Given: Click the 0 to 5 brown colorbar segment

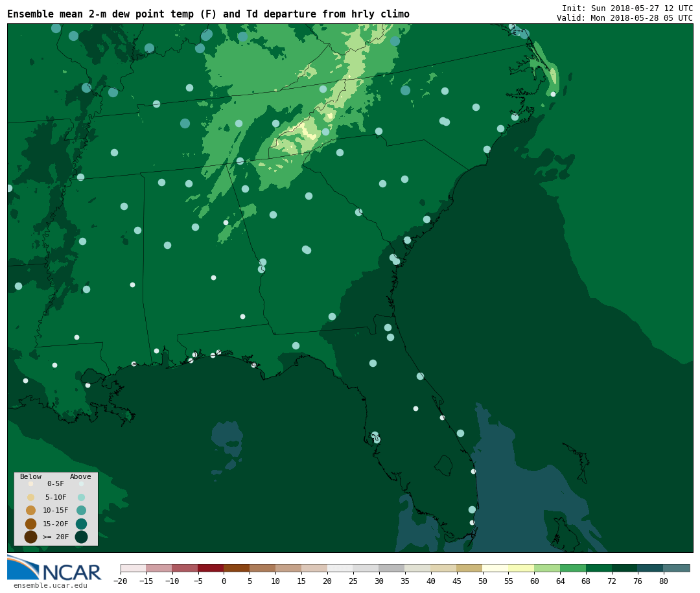Looking at the screenshot, I should pos(237,568).
